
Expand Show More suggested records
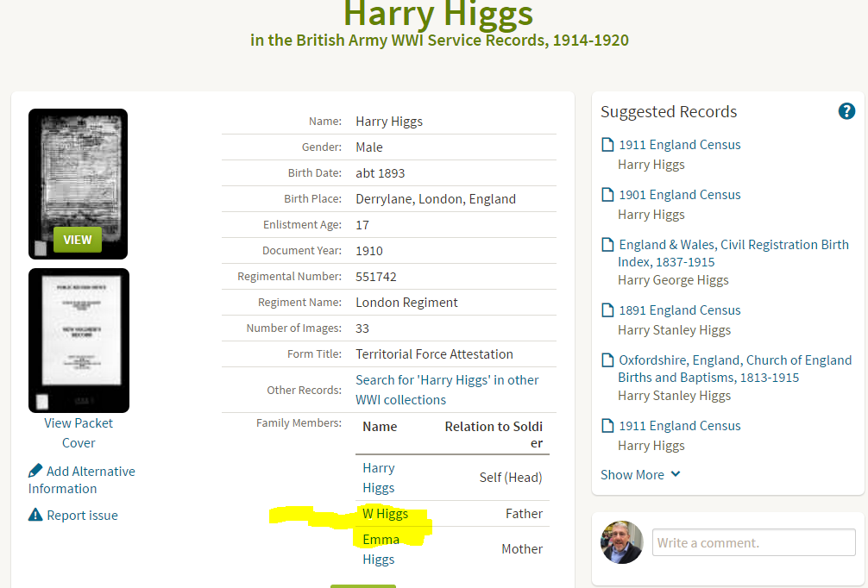640,474
